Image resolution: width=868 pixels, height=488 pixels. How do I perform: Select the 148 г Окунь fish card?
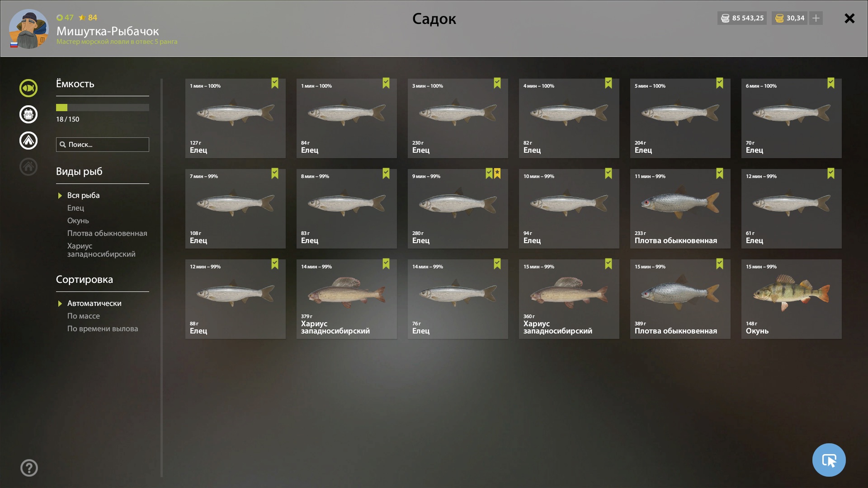pos(791,299)
